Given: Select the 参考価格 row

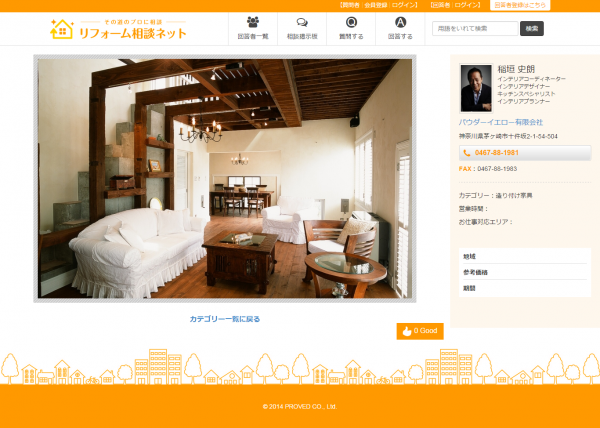Looking at the screenshot, I should click(x=524, y=272).
